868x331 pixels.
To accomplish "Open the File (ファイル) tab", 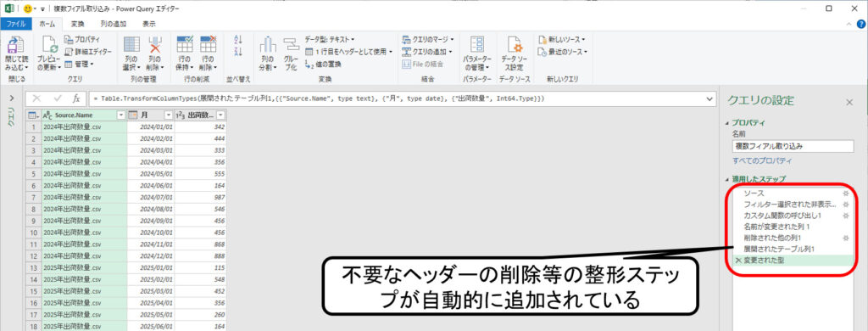I will coord(15,24).
